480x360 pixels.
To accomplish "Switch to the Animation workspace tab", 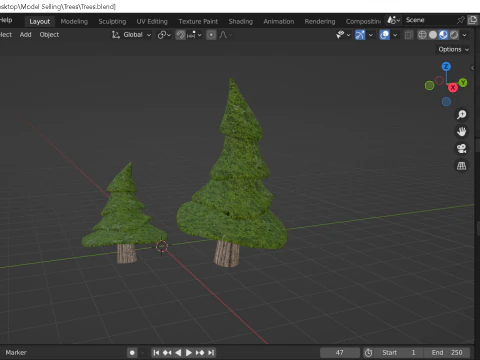I will (x=279, y=21).
